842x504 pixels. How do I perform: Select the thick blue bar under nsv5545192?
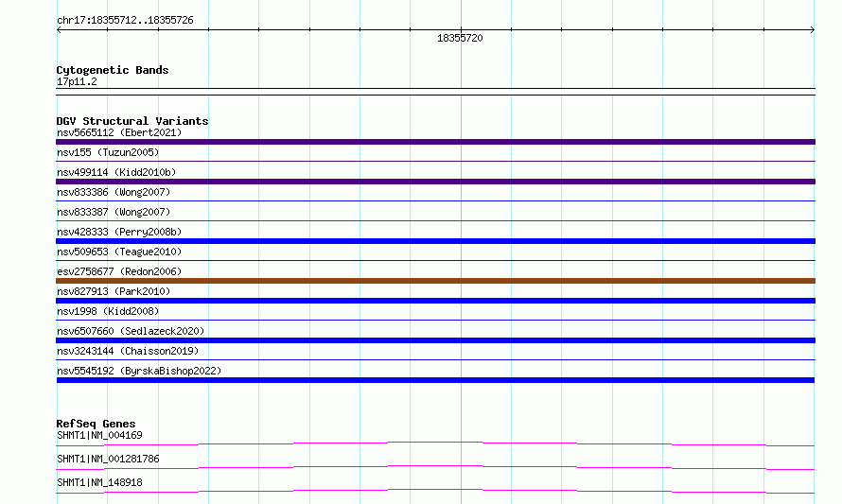[435, 380]
